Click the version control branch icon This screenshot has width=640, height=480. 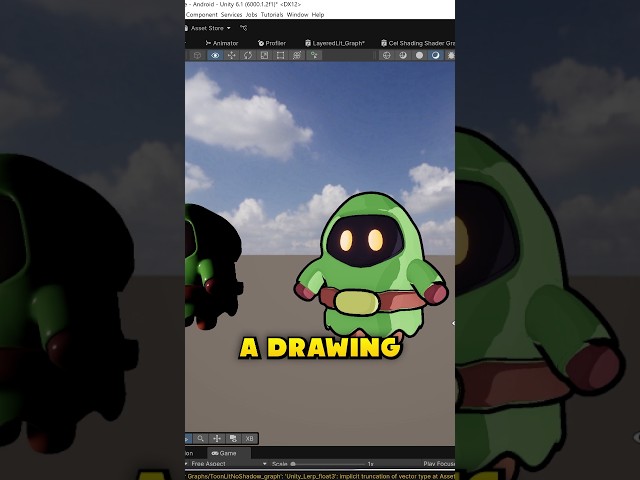[244, 28]
